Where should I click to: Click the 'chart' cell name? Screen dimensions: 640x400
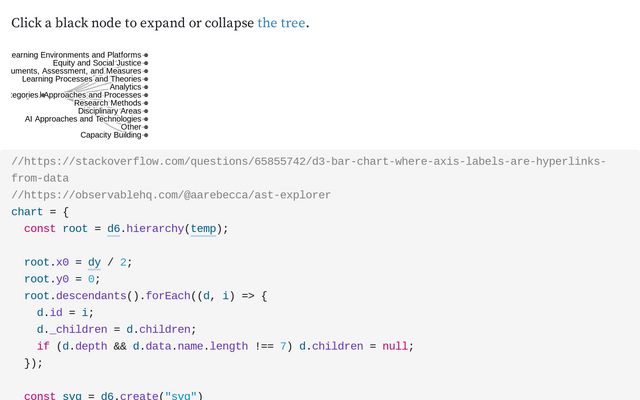pos(27,212)
